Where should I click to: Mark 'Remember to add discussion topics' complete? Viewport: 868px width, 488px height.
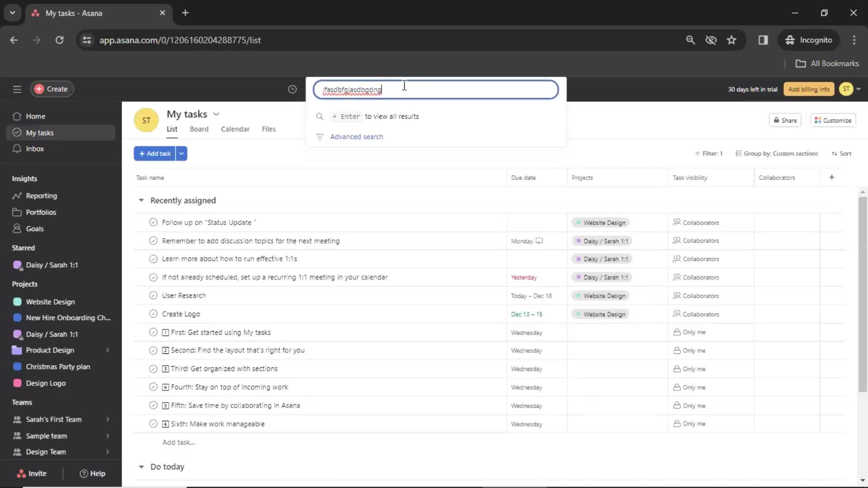[x=153, y=241]
